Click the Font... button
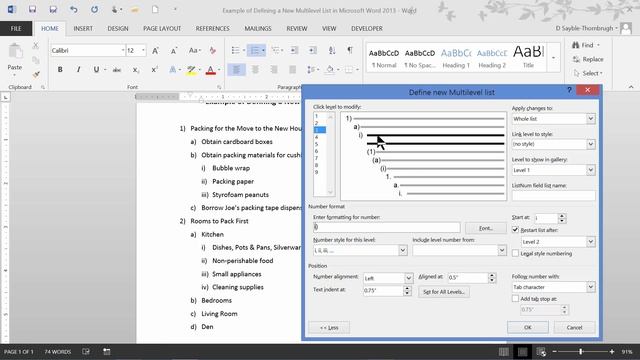This screenshot has width=640, height=360. 486,228
